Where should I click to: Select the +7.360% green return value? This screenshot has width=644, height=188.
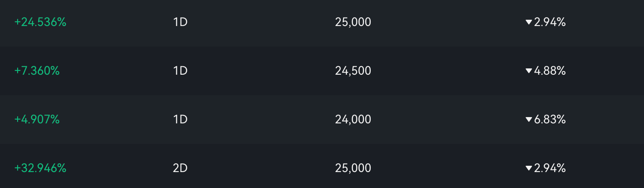pos(37,71)
